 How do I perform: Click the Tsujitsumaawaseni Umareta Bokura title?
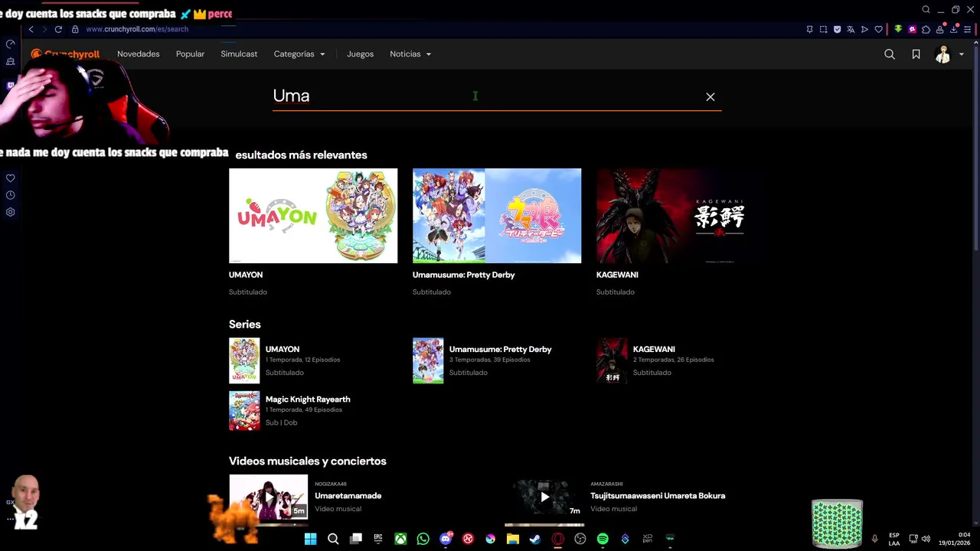click(x=658, y=496)
